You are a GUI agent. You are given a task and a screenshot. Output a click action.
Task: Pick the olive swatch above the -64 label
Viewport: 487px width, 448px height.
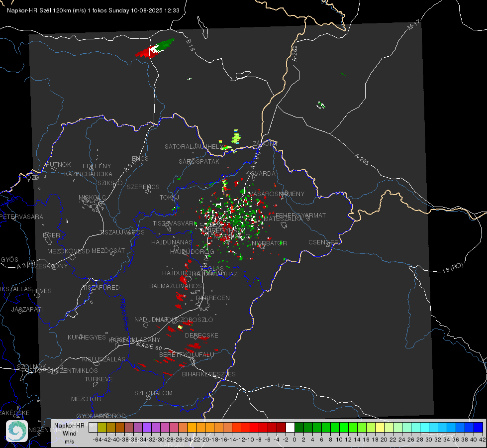click(x=102, y=428)
